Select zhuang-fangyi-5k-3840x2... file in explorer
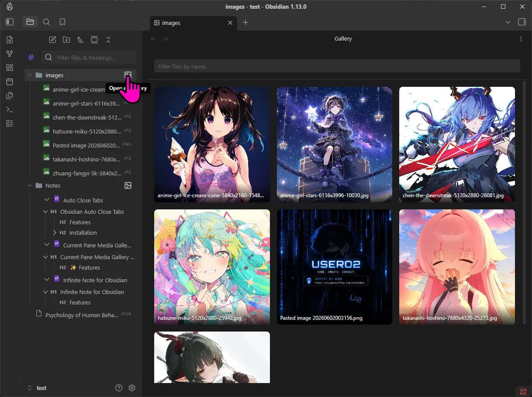Viewport: 532px width, 397px height. coord(87,173)
